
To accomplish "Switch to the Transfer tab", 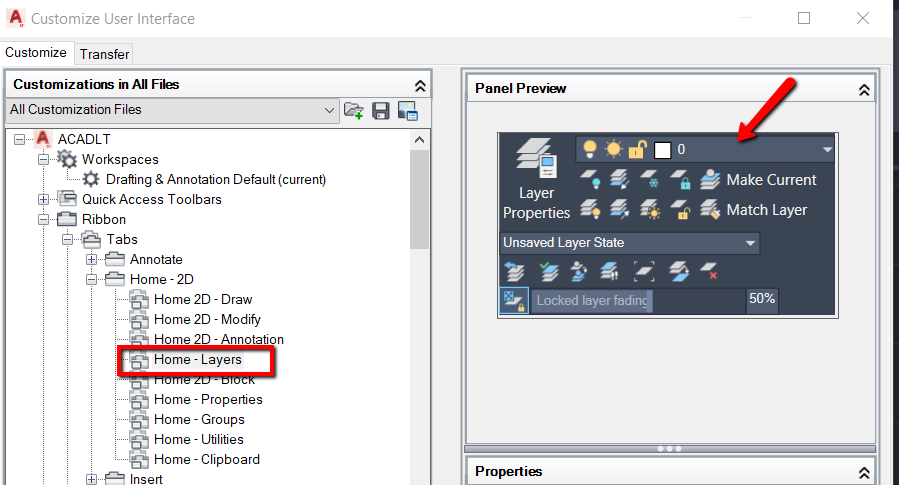I will pyautogui.click(x=104, y=54).
